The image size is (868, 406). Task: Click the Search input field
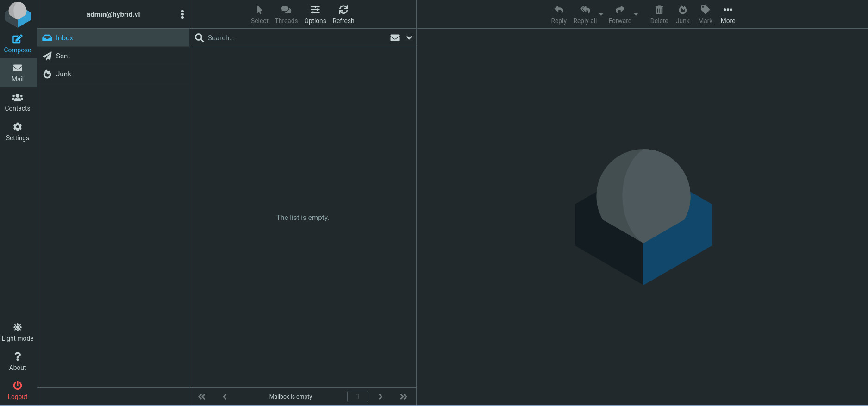(x=296, y=38)
